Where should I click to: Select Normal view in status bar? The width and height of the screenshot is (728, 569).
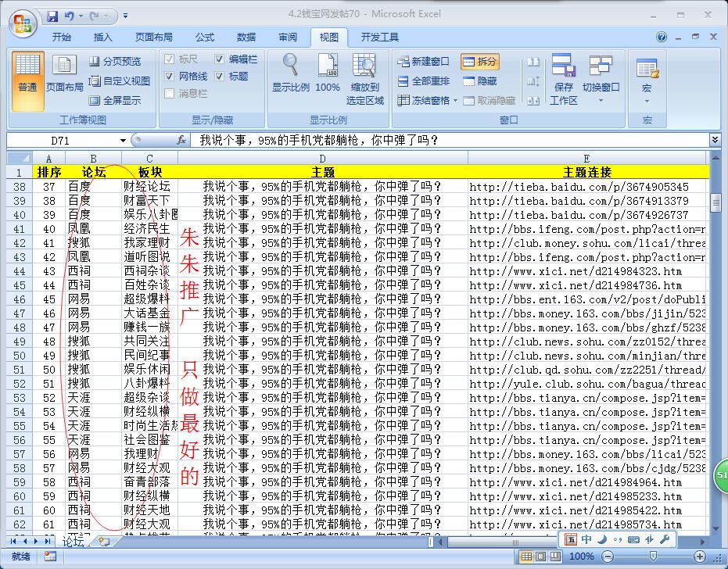pos(526,556)
